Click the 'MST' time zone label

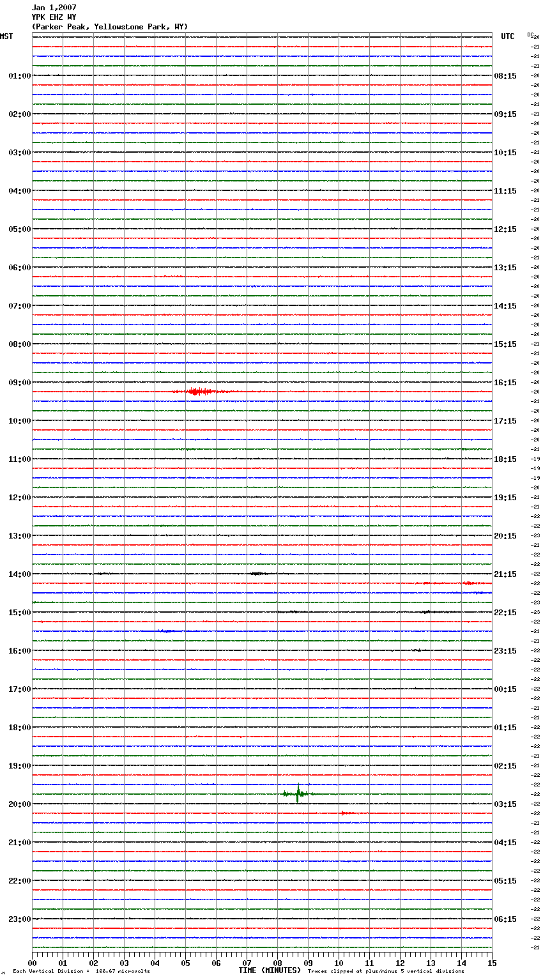click(x=6, y=36)
